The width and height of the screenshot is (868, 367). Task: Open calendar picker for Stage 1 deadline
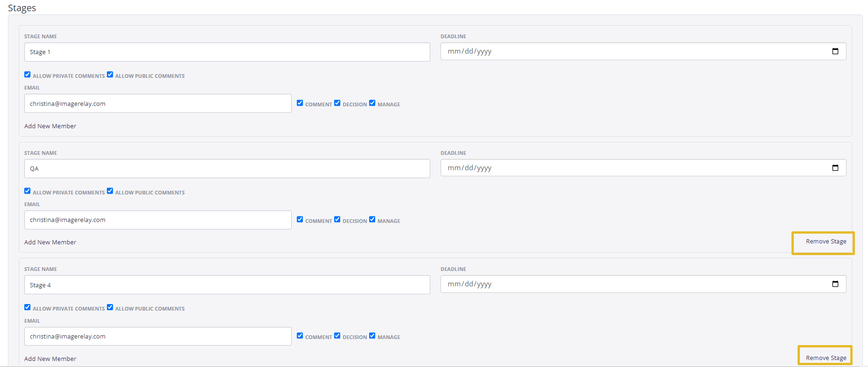[x=835, y=51]
